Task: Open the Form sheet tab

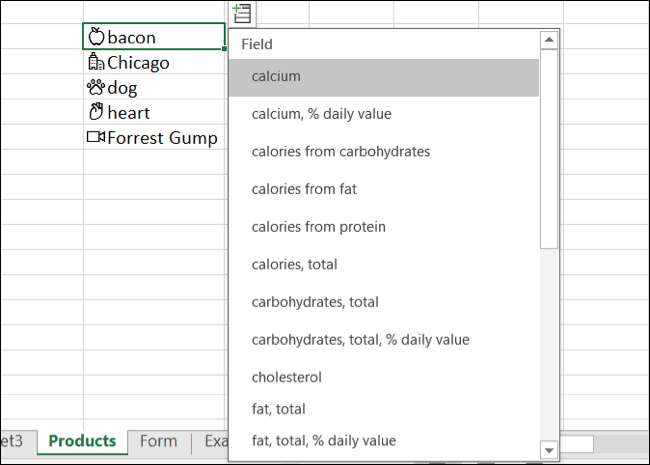Action: tap(159, 441)
